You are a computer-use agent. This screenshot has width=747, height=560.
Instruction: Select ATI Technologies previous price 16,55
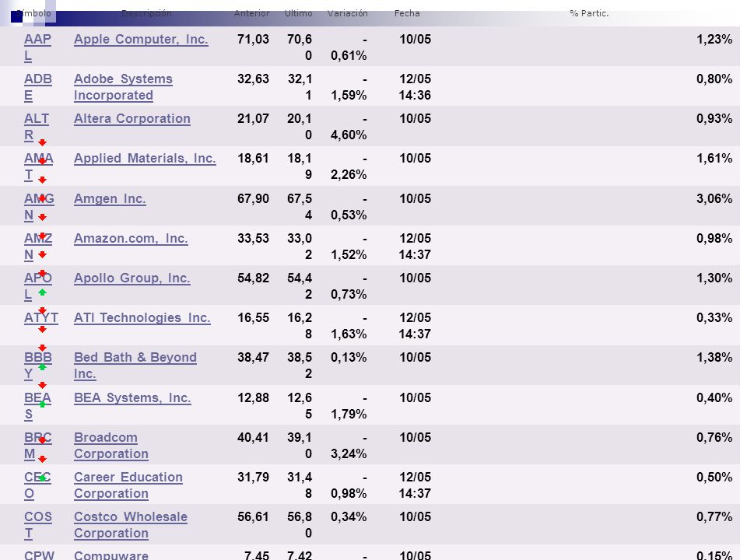tap(253, 317)
